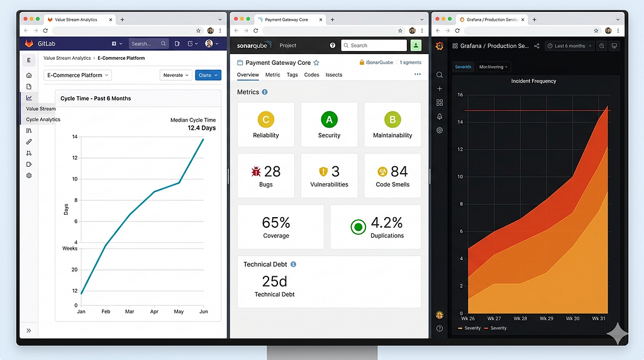
Task: Click the Grafana create plus icon
Action: pyautogui.click(x=440, y=89)
